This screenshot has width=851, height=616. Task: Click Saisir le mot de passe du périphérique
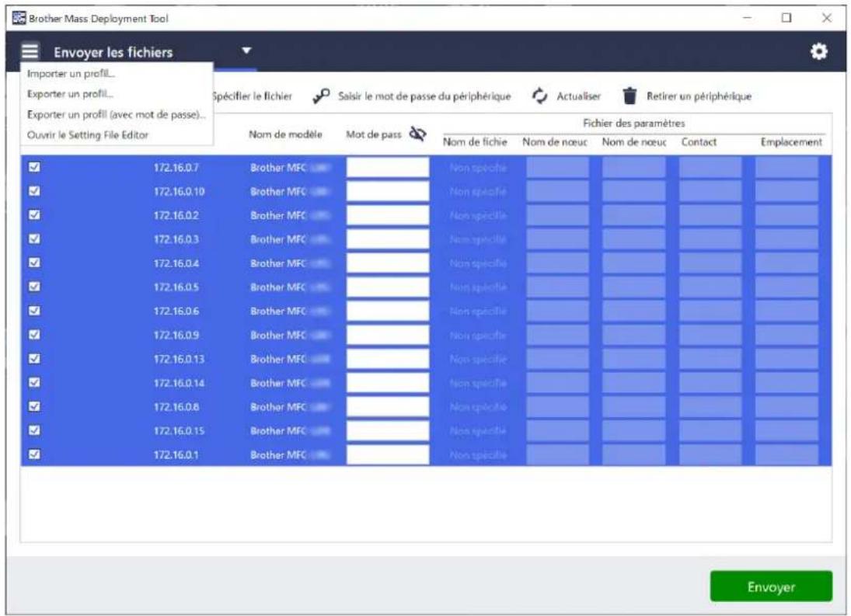[x=424, y=96]
